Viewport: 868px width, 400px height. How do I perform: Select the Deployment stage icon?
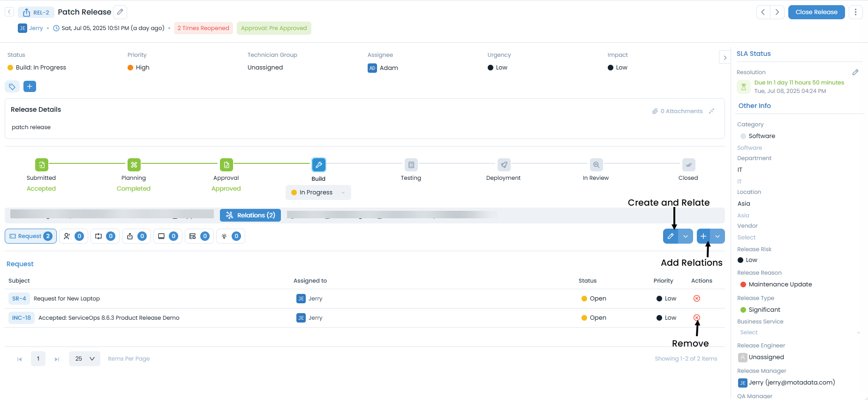(x=504, y=165)
